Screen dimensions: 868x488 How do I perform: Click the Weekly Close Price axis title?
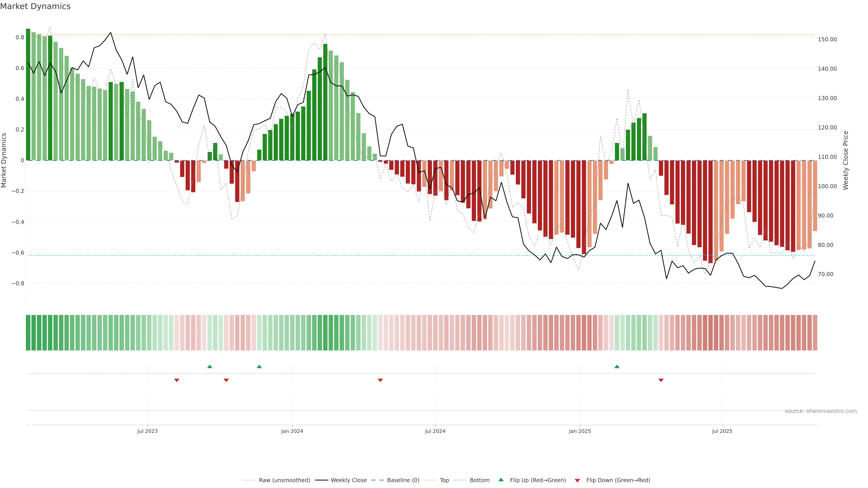(846, 160)
